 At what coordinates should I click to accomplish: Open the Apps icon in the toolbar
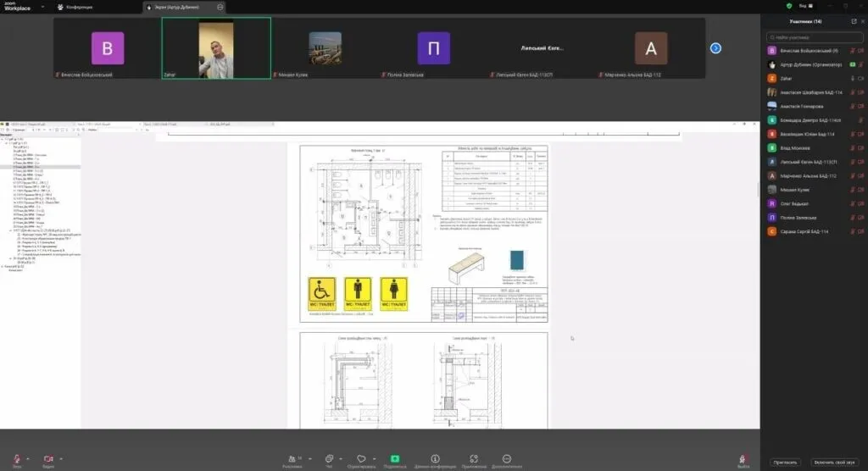coord(474,459)
